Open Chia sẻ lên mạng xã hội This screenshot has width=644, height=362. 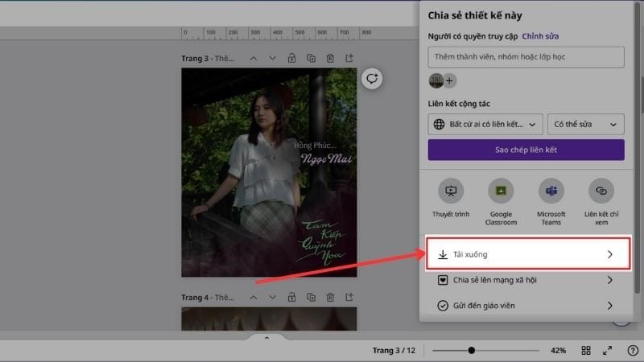coord(526,281)
